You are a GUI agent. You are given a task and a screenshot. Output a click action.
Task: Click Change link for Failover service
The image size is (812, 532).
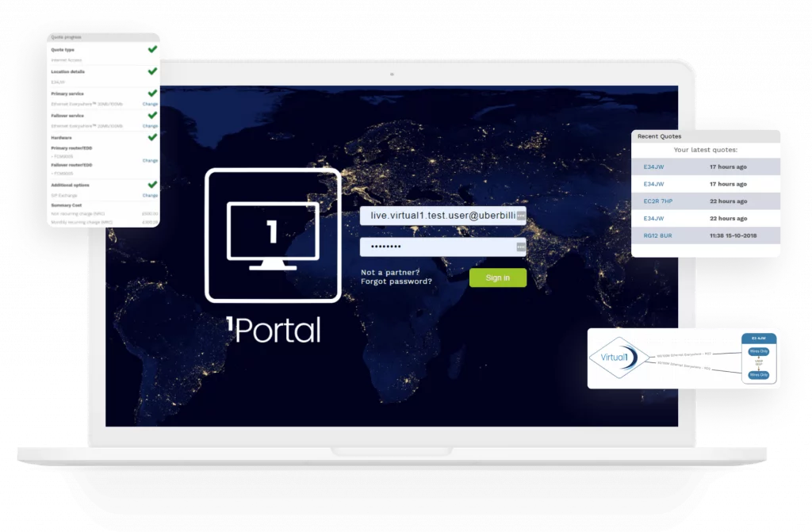tap(150, 126)
